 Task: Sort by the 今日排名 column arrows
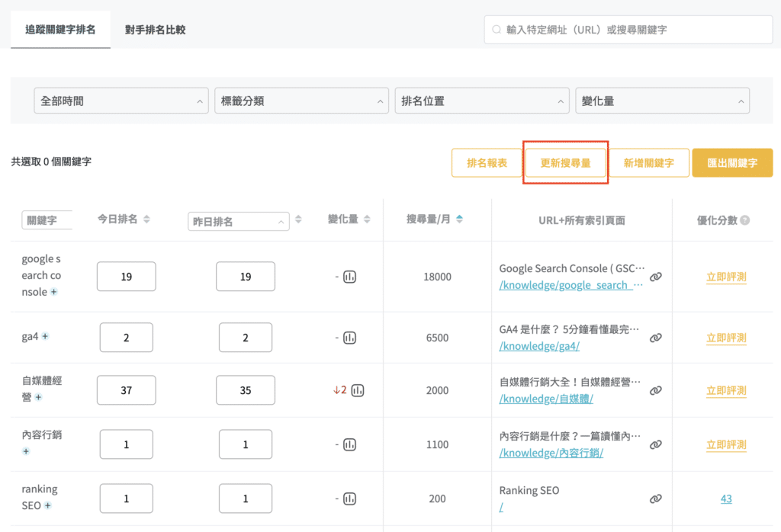(146, 220)
